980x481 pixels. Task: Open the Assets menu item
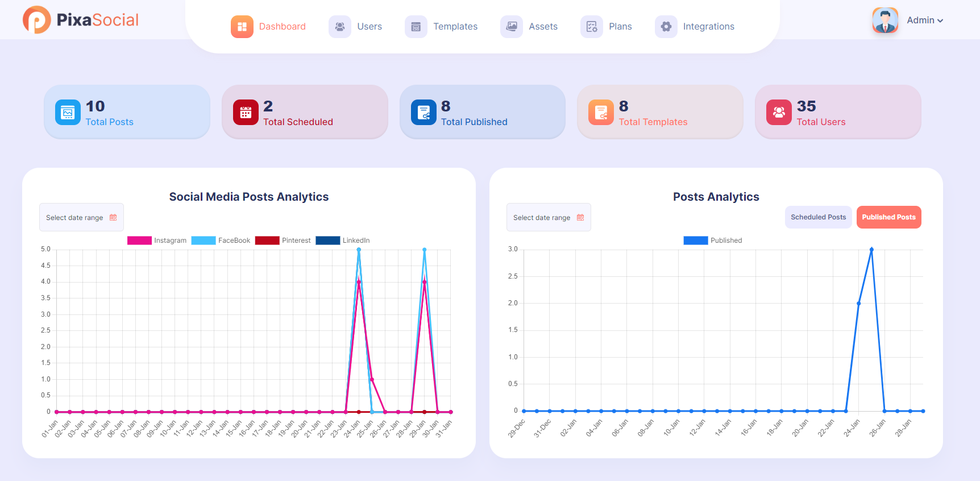(x=529, y=27)
